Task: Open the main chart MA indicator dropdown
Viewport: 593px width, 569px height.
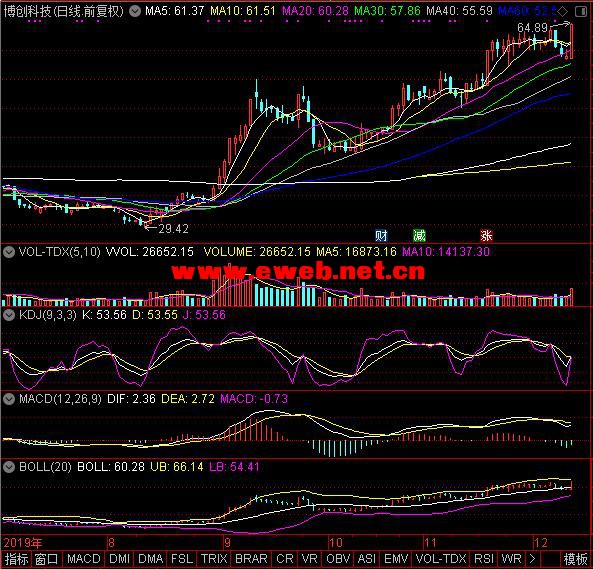Action: click(x=135, y=11)
